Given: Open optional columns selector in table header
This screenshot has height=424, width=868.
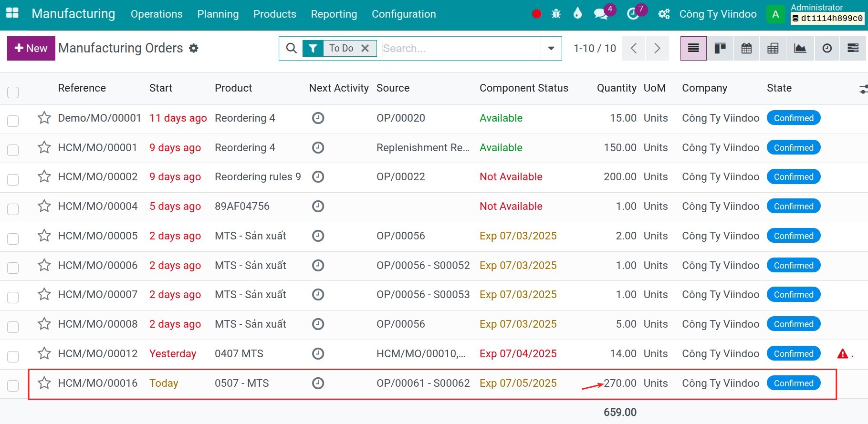Looking at the screenshot, I should [x=863, y=89].
